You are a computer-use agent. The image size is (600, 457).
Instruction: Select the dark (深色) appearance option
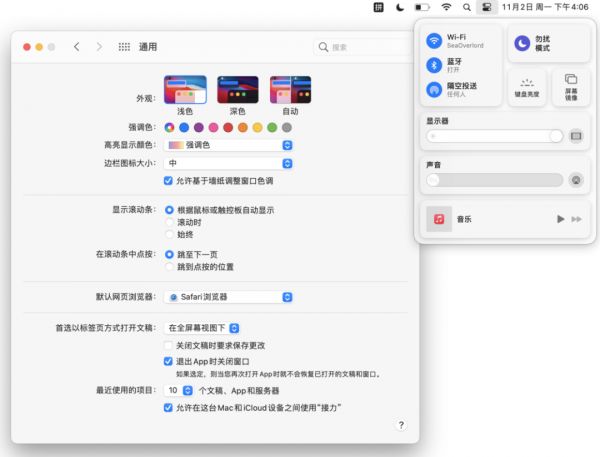[x=238, y=90]
